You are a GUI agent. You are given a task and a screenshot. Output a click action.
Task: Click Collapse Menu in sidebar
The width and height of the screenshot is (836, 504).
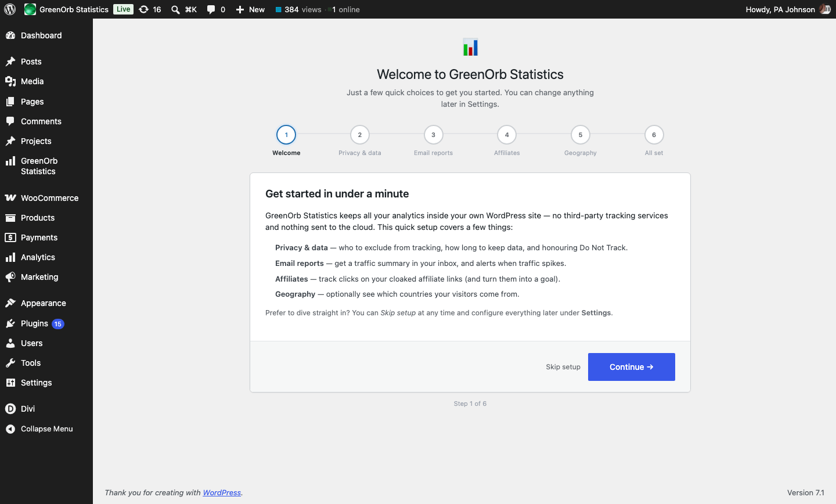(46, 429)
